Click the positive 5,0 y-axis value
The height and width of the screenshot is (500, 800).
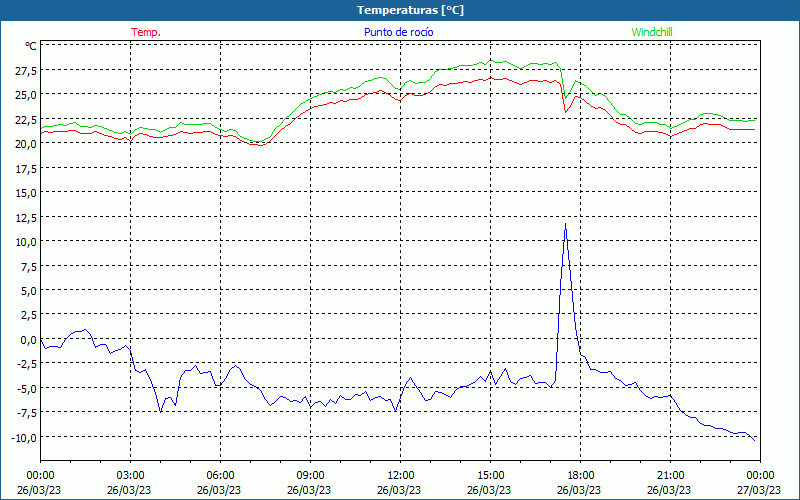pyautogui.click(x=27, y=291)
